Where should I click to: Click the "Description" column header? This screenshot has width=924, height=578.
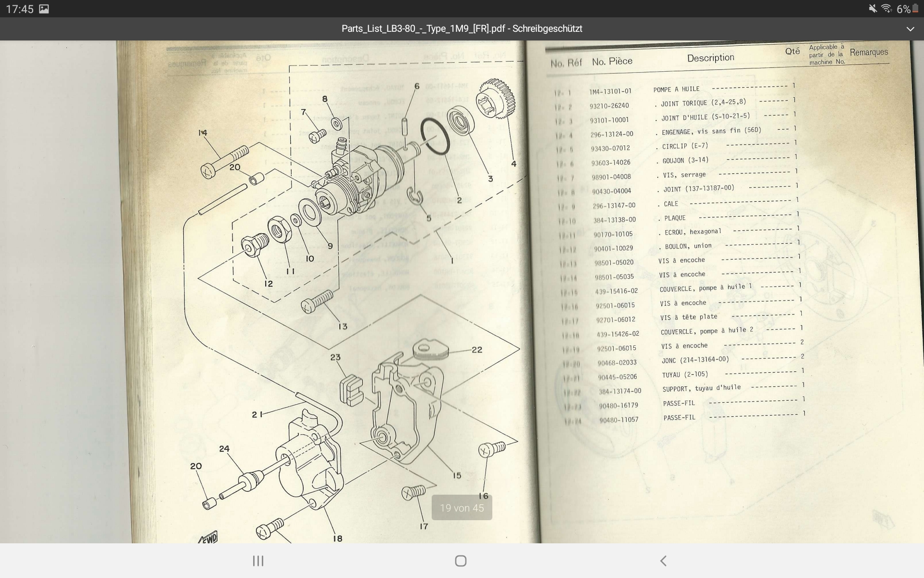[710, 58]
